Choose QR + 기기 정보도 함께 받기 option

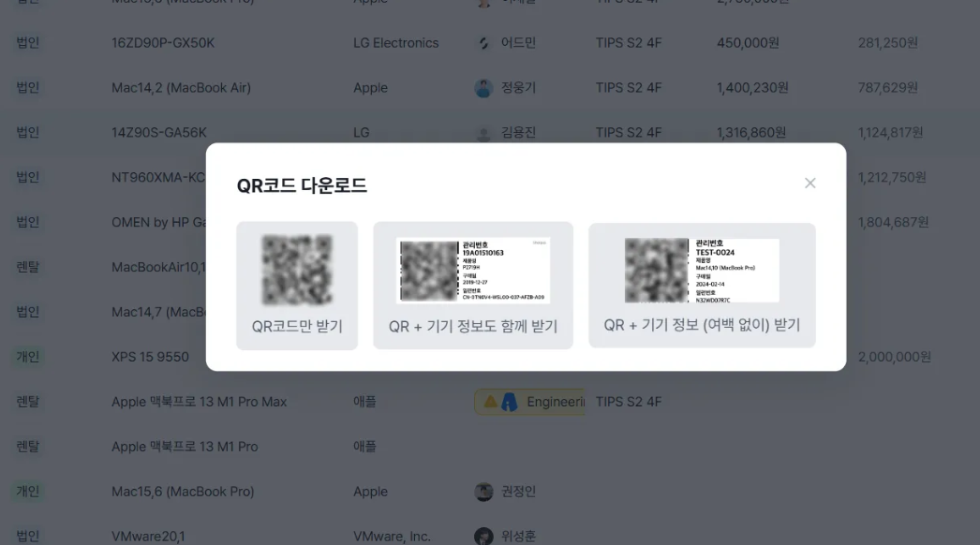tap(473, 286)
